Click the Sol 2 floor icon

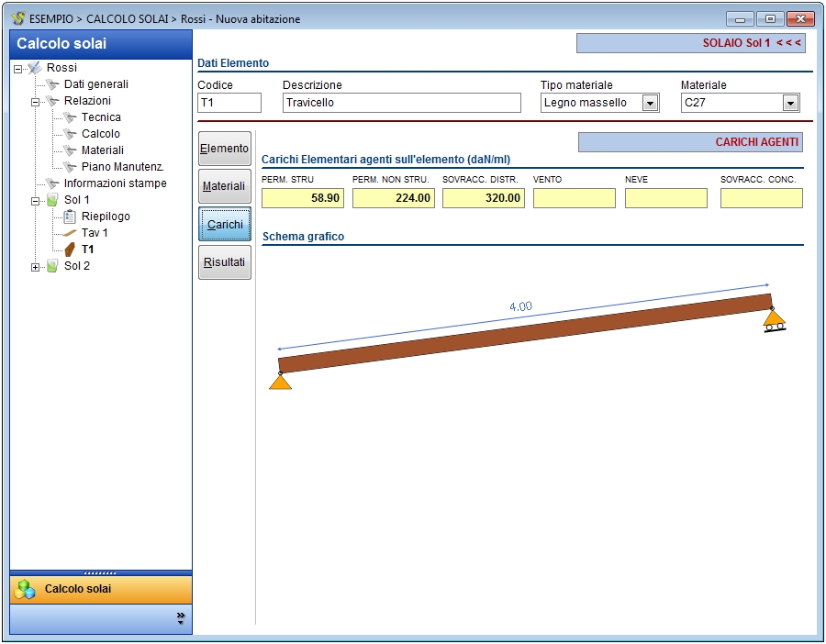click(52, 266)
